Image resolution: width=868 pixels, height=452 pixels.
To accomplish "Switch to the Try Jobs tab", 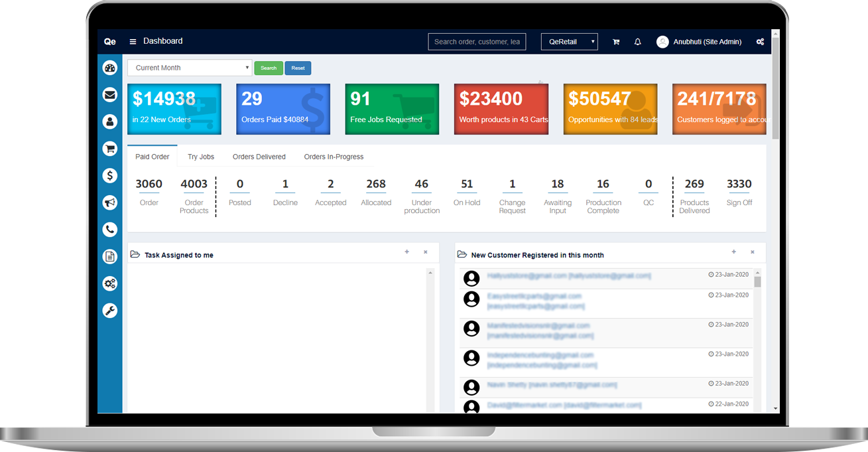I will [201, 157].
